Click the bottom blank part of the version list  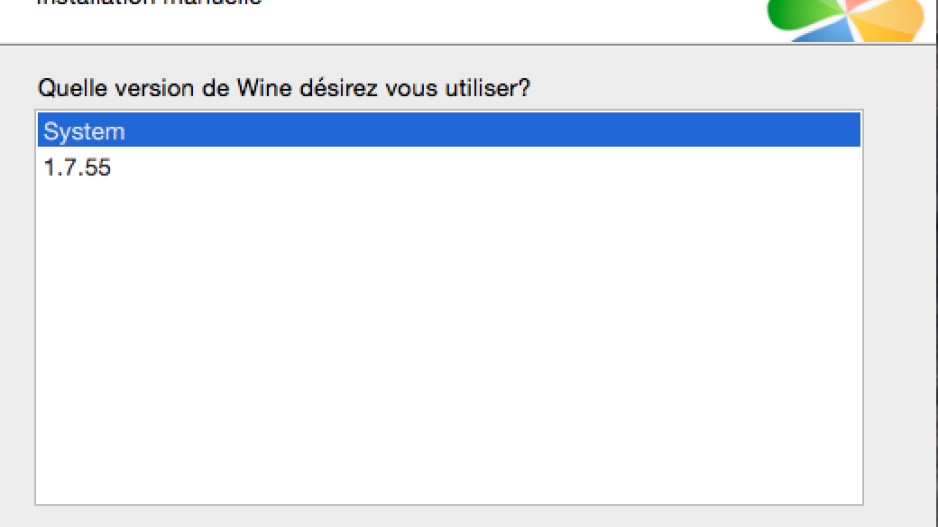coord(449,467)
